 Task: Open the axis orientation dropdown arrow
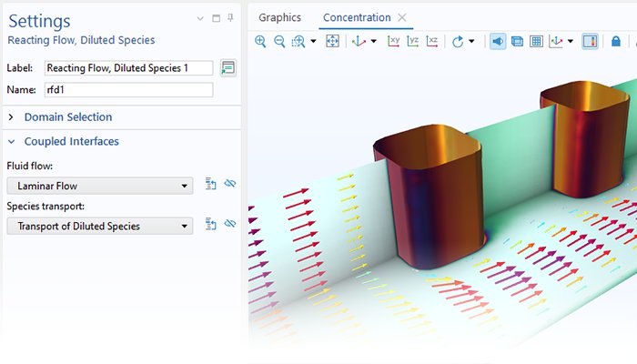tap(571, 41)
